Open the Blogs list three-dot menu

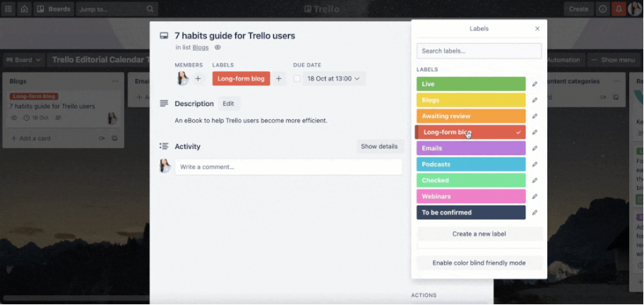click(115, 81)
